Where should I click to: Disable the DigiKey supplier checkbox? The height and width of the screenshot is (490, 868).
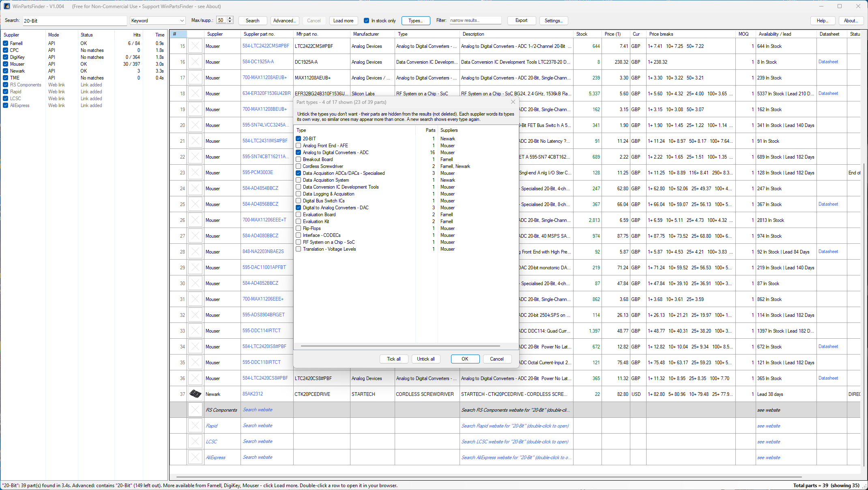(6, 57)
